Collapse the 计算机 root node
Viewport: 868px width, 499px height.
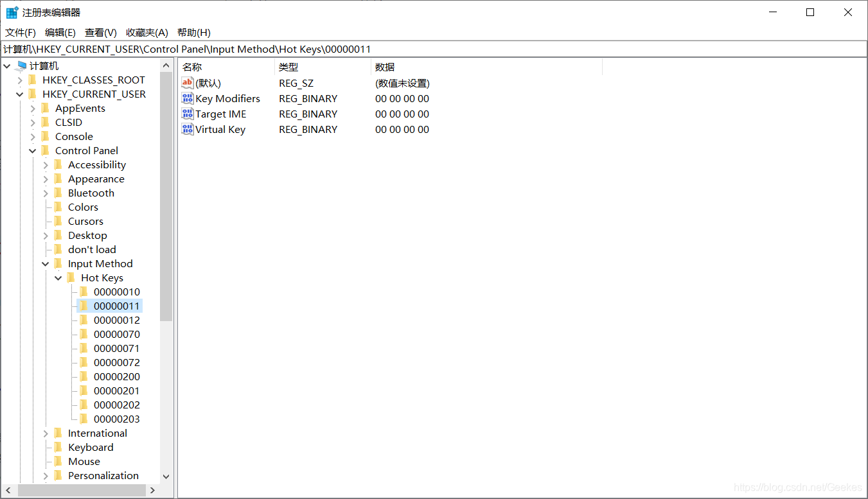tap(7, 66)
